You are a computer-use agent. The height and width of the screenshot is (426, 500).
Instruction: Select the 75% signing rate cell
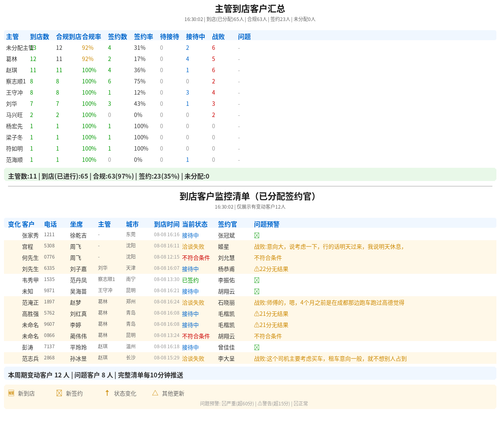(x=140, y=81)
